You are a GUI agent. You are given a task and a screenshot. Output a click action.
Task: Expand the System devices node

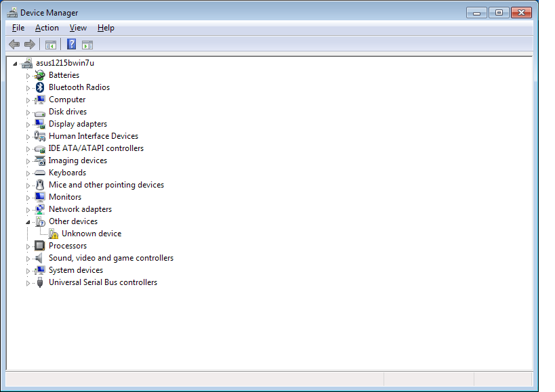coord(28,271)
